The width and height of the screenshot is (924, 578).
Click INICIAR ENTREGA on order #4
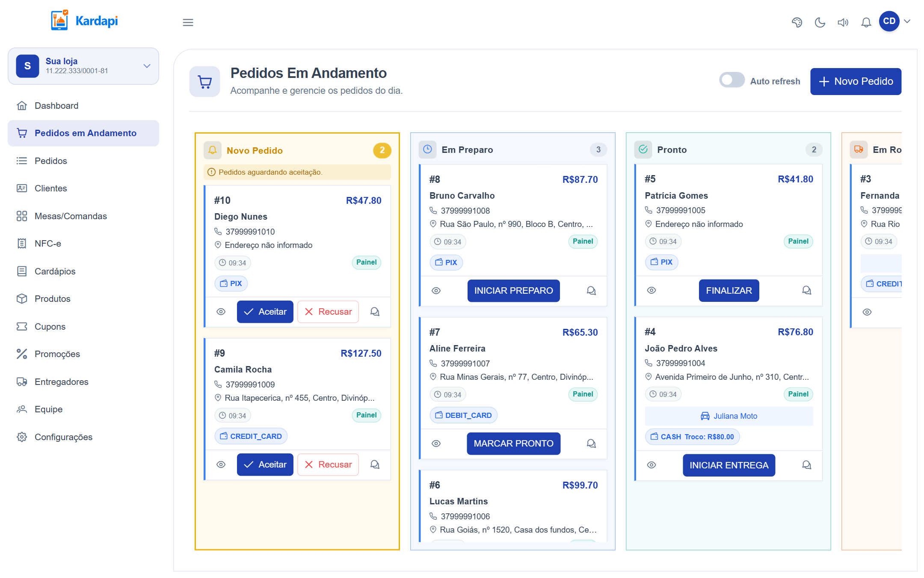click(729, 465)
